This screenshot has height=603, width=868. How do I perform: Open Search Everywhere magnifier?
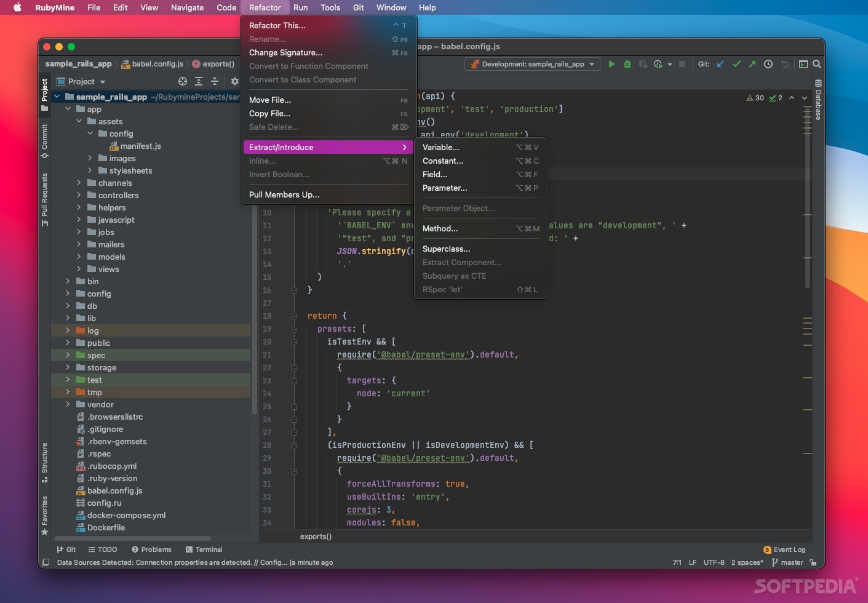point(817,64)
